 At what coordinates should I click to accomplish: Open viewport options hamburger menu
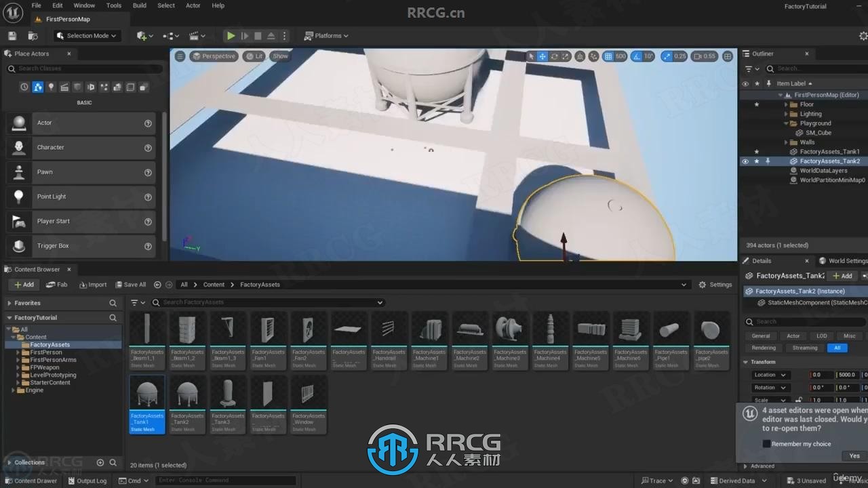point(180,56)
